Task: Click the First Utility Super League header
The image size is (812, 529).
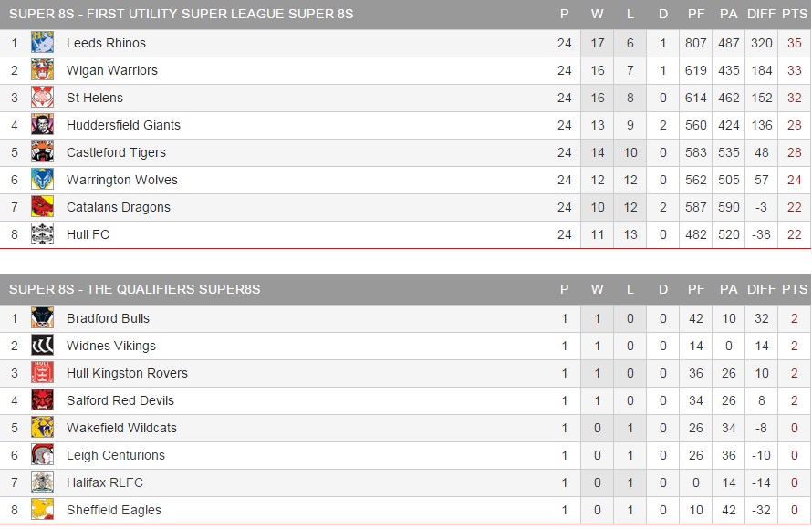Action: click(181, 15)
